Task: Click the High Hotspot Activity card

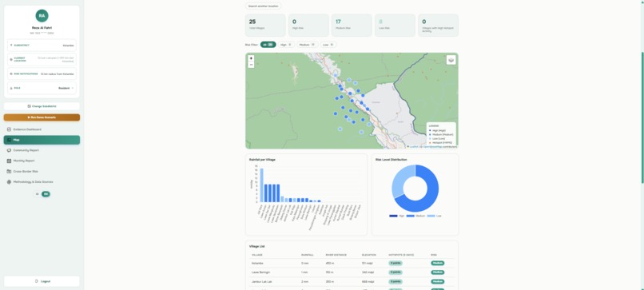Action: (x=438, y=26)
